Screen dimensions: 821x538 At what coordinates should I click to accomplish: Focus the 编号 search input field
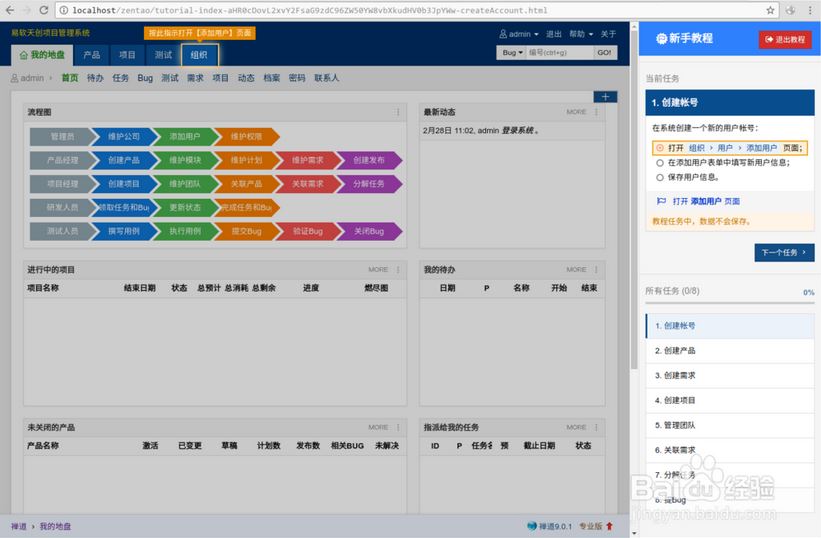click(560, 52)
